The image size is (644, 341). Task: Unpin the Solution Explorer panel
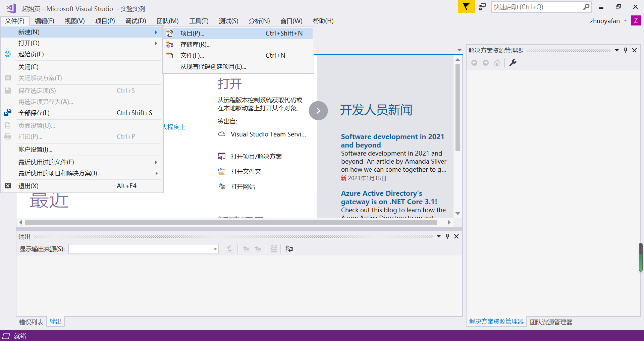pyautogui.click(x=625, y=50)
